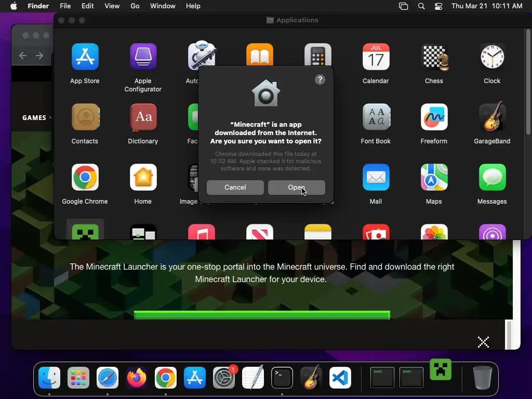
Task: Open the Window menu
Action: pos(163,6)
